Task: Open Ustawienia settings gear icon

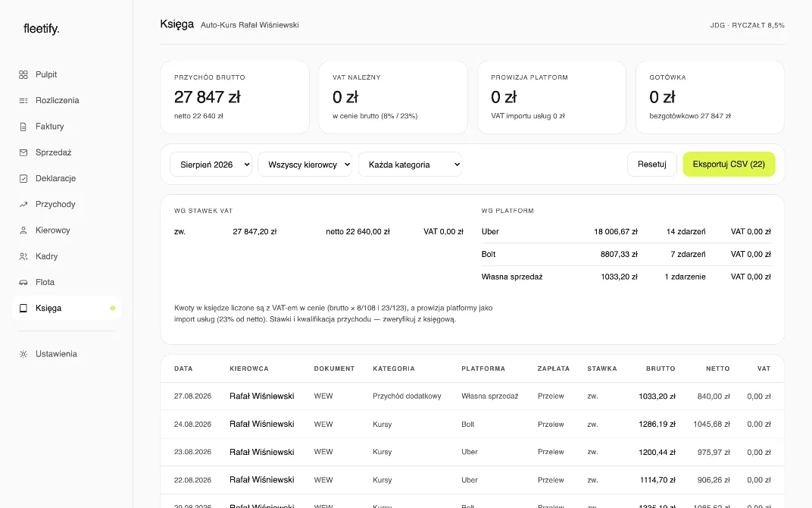Action: click(23, 354)
